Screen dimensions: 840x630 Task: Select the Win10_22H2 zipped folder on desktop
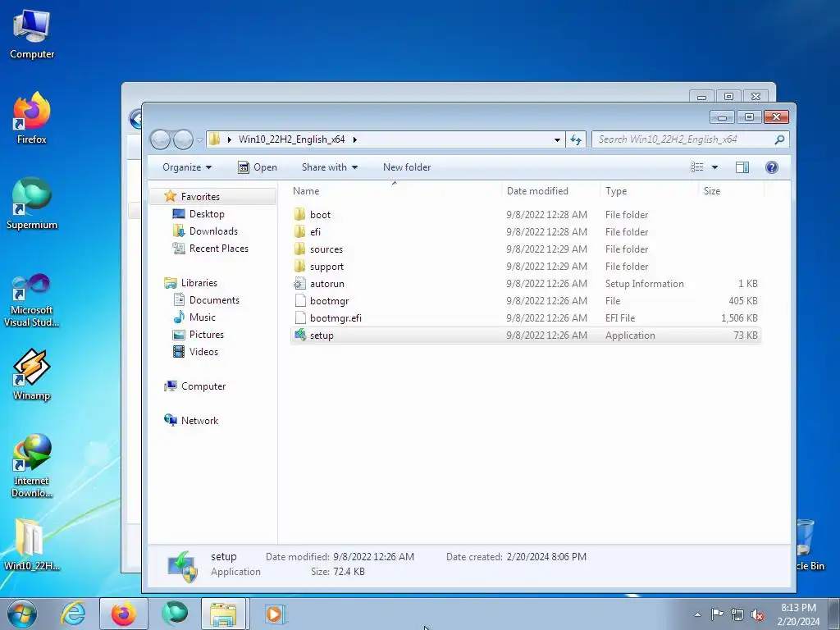pos(32,545)
